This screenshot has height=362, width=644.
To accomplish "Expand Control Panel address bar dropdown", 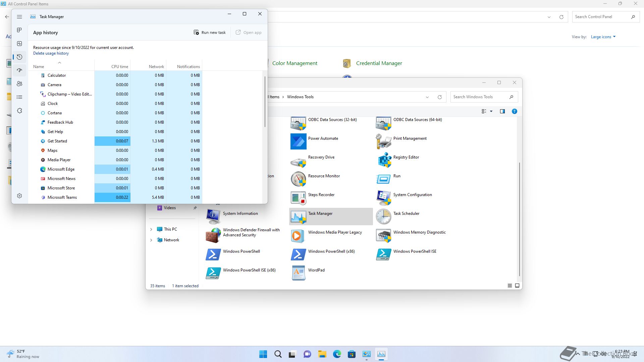I will coord(549,17).
